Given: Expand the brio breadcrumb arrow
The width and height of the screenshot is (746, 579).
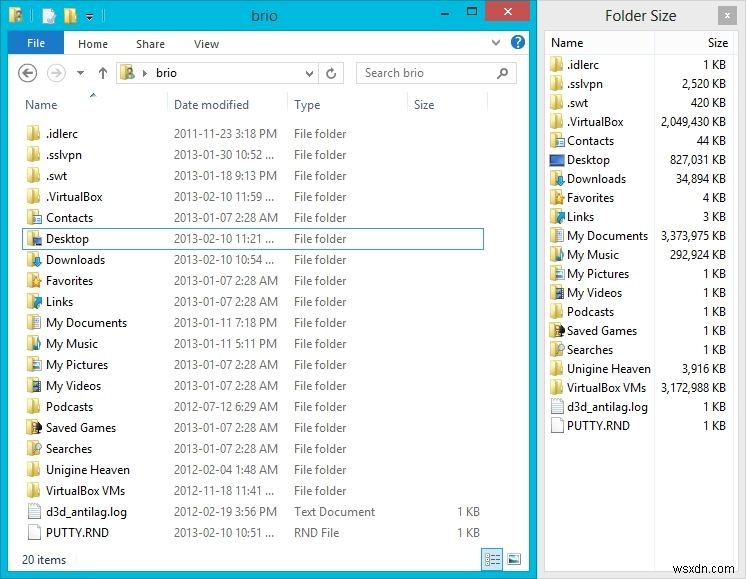Looking at the screenshot, I should (x=145, y=73).
